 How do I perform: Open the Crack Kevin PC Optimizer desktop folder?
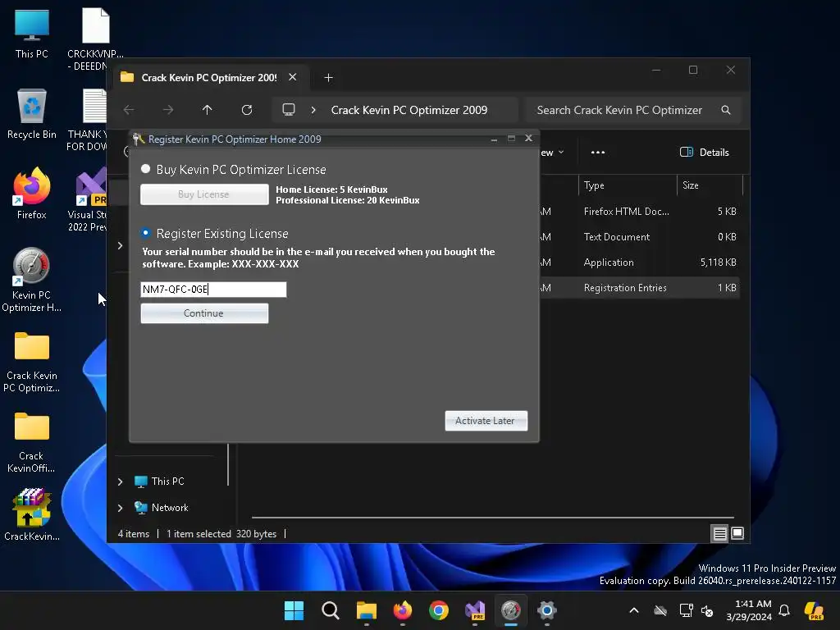(32, 362)
